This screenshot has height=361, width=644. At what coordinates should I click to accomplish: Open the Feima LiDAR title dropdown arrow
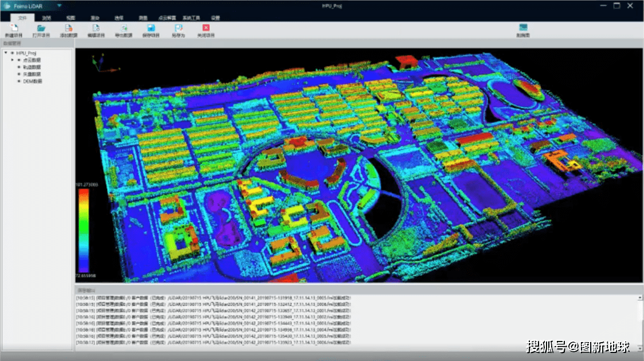tap(59, 6)
